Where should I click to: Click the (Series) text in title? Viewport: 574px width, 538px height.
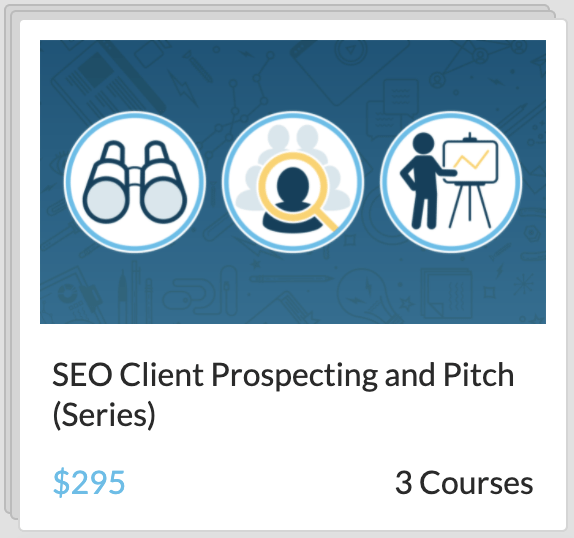tap(104, 415)
